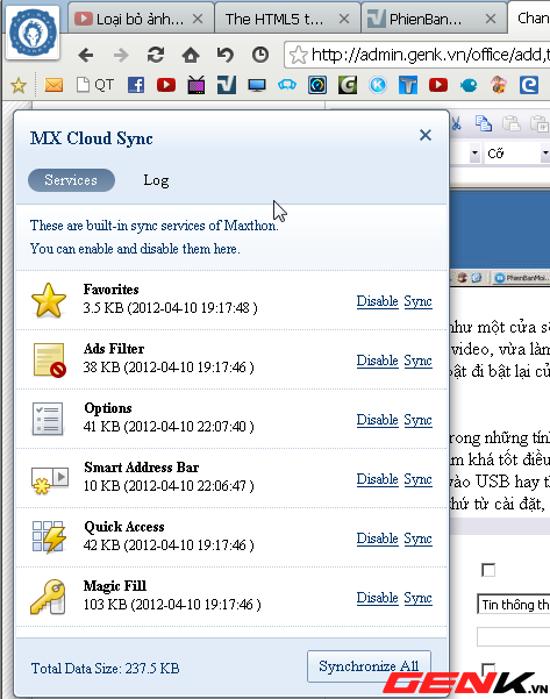The height and width of the screenshot is (699, 550).
Task: Open history clock icon
Action: tap(260, 55)
